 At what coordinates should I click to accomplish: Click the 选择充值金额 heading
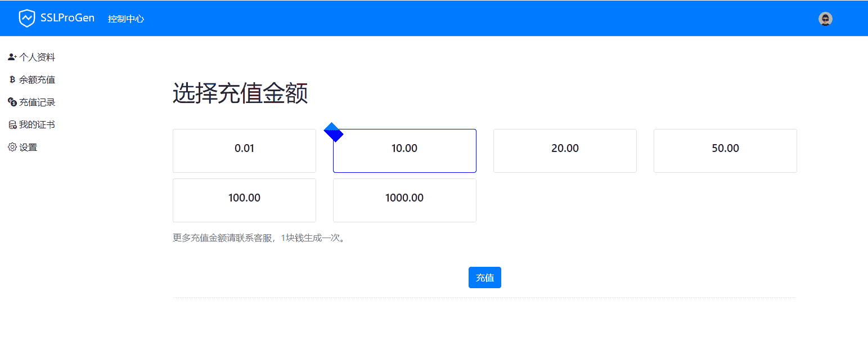point(240,93)
